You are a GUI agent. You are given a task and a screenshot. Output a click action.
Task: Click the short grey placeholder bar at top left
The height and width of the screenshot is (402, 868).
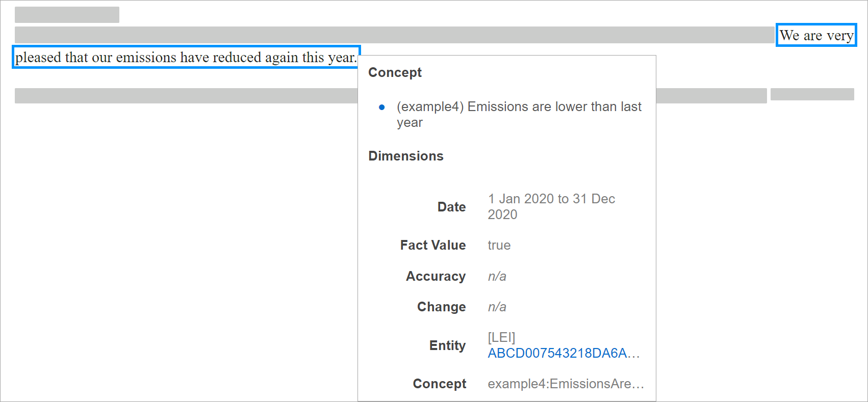coord(67,15)
